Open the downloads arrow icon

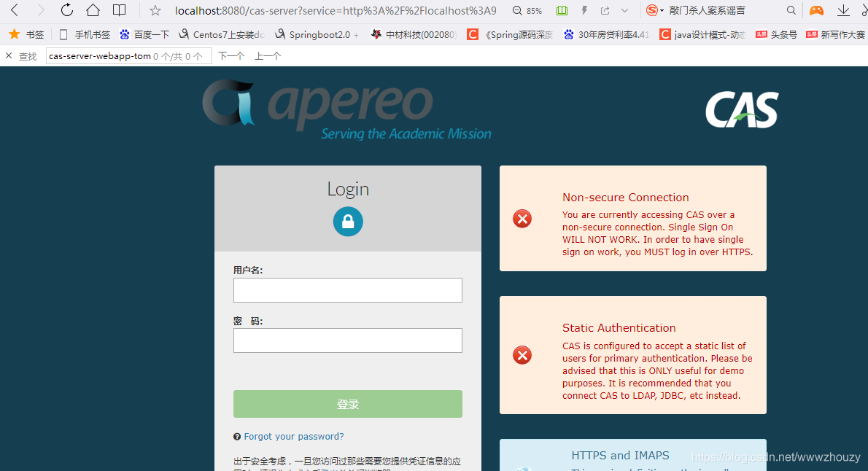click(843, 10)
